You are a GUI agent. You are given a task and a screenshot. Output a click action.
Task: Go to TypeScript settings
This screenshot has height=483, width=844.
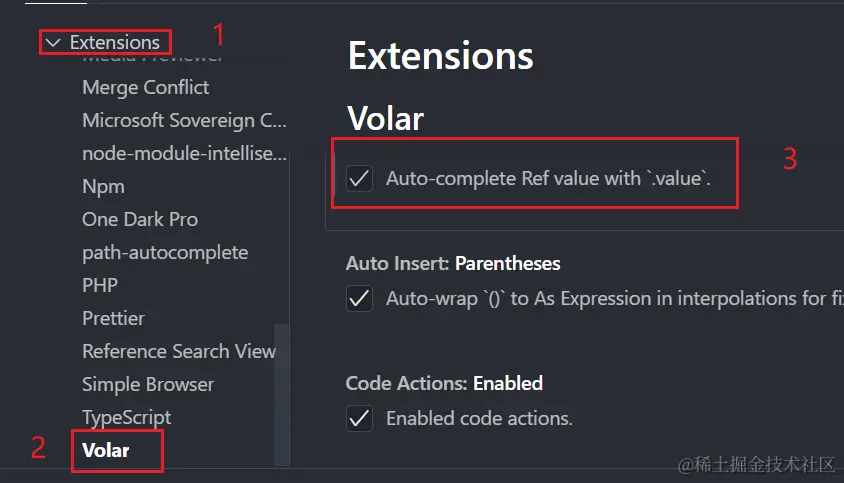coord(126,417)
